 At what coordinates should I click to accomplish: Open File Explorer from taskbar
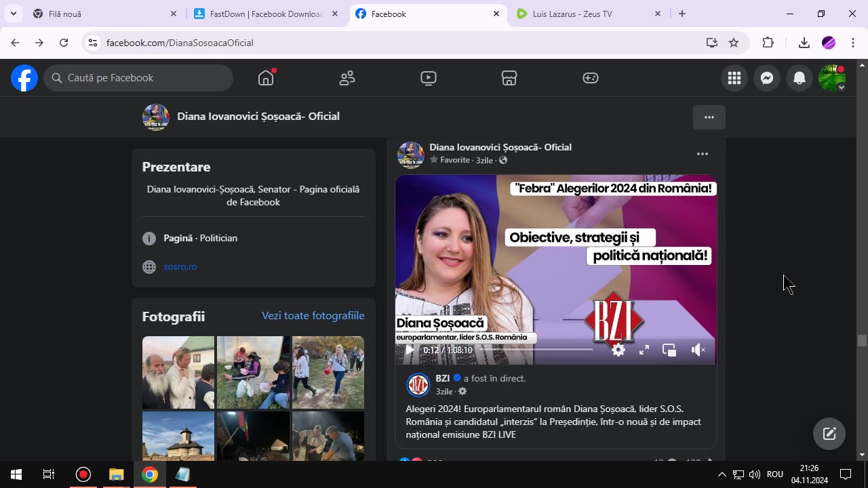(x=117, y=474)
